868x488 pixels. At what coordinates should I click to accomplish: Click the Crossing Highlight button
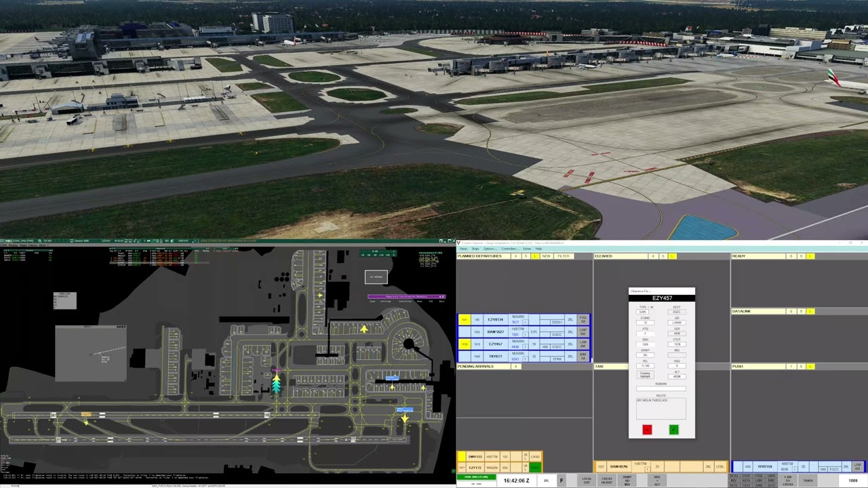646,375
